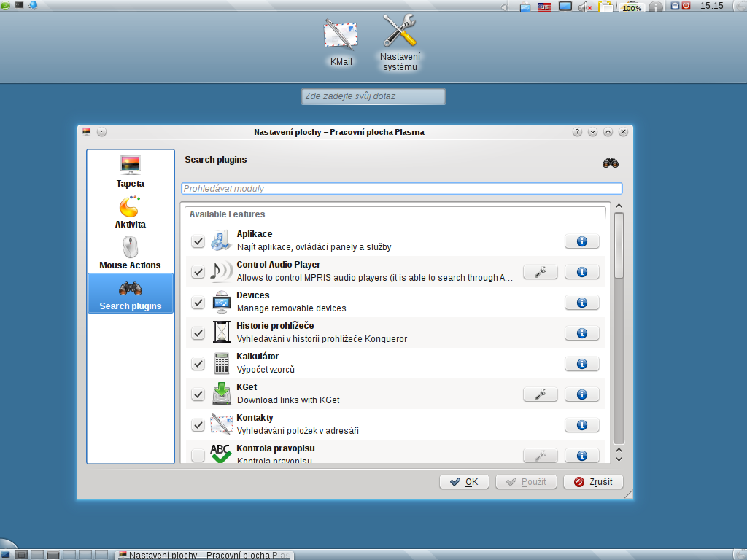Viewport: 747px width, 560px height.
Task: Open the battery 100% indicator in tray
Action: click(x=632, y=6)
